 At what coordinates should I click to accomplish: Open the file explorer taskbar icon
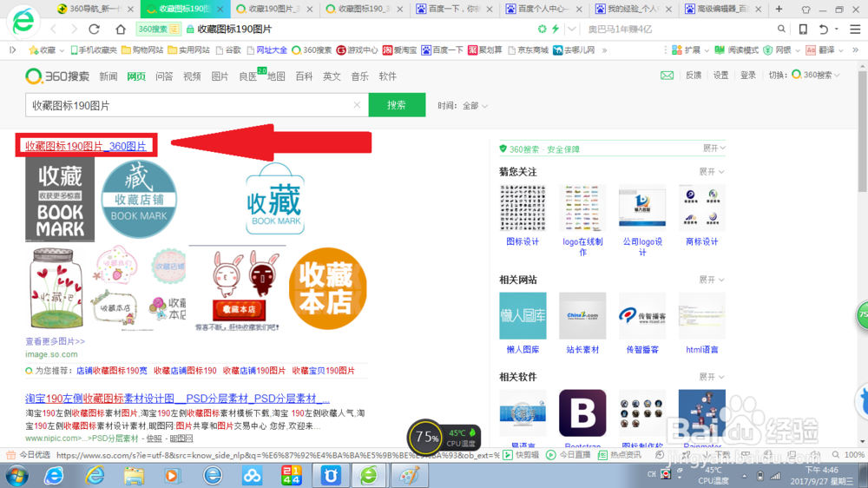tap(134, 476)
